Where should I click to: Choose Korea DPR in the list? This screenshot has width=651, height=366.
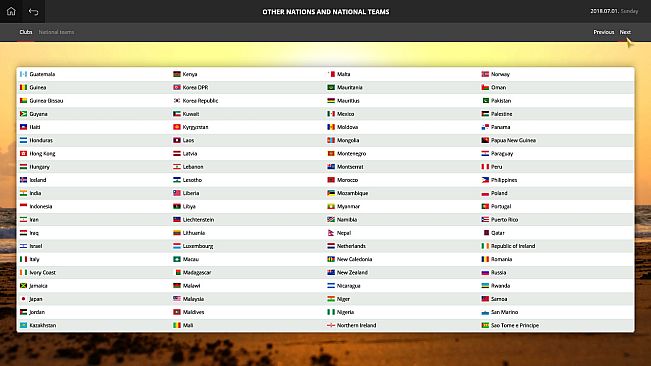click(x=196, y=88)
